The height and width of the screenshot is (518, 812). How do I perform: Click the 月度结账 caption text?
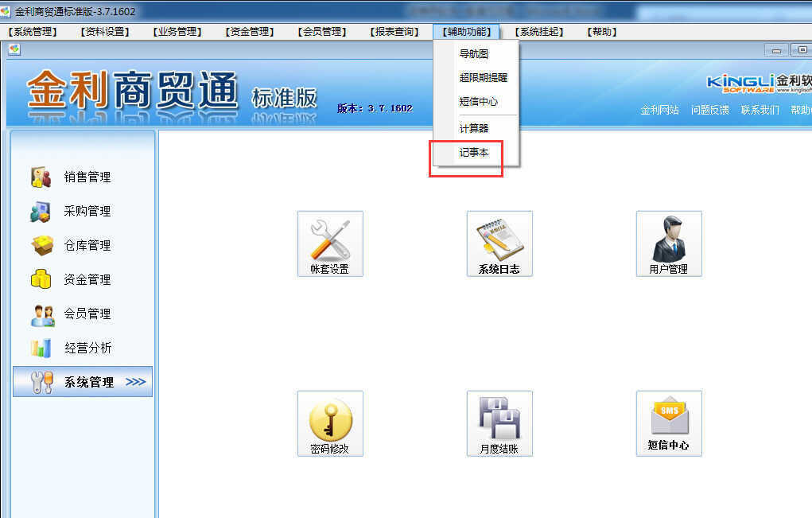pos(499,449)
